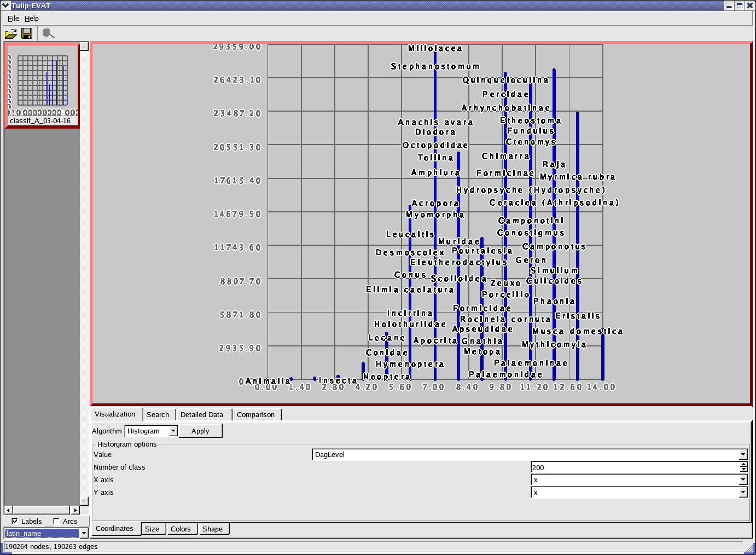Click the Number of class field

pos(635,467)
